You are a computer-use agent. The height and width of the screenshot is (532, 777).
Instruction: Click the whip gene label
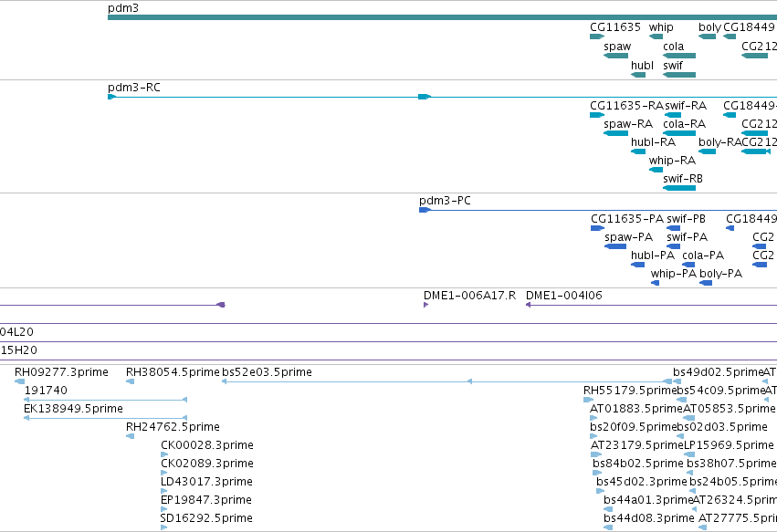pos(661,27)
